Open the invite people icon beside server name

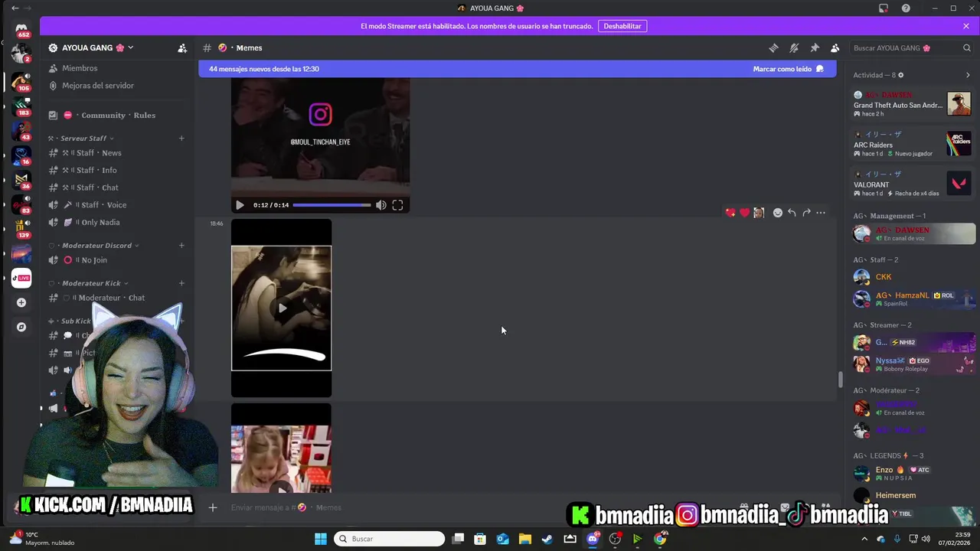pos(182,47)
